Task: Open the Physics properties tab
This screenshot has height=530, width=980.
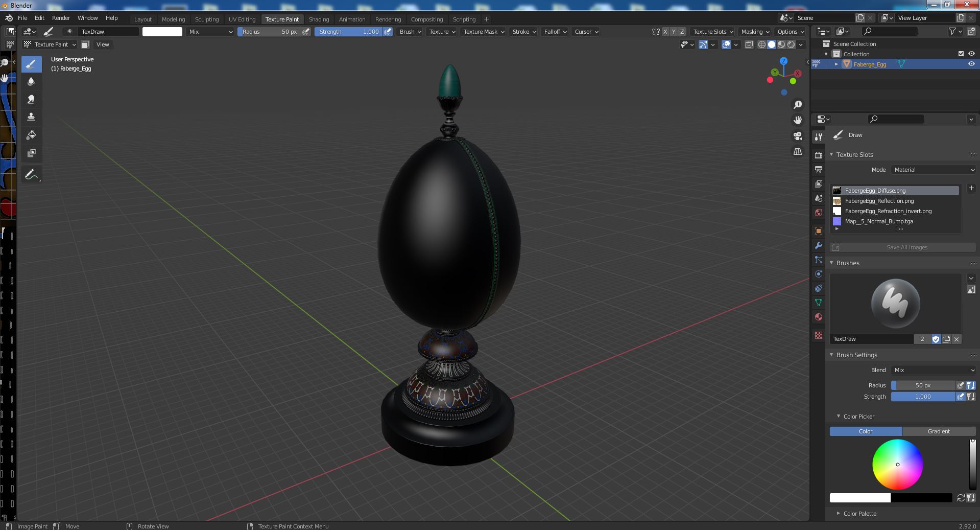Action: [x=819, y=274]
